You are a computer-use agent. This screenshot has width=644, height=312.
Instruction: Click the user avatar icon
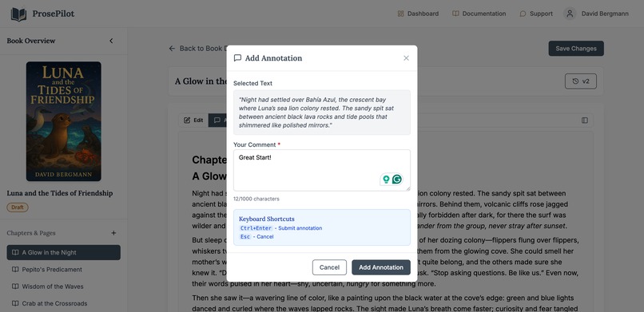click(570, 14)
